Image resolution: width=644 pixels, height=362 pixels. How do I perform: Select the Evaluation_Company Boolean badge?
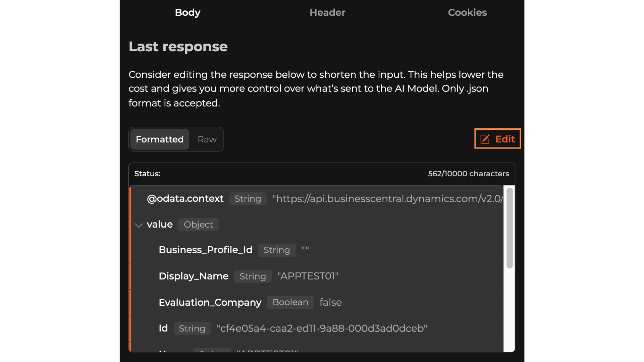click(x=290, y=302)
